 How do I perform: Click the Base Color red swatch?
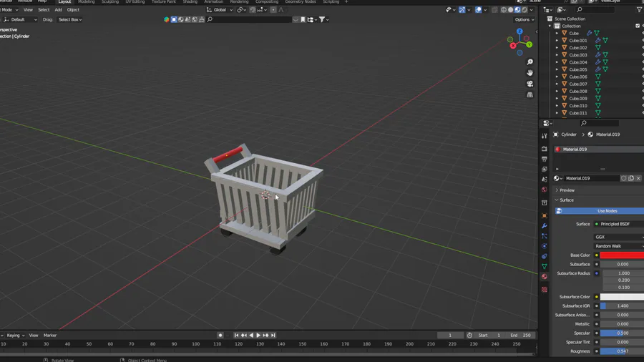coord(622,255)
